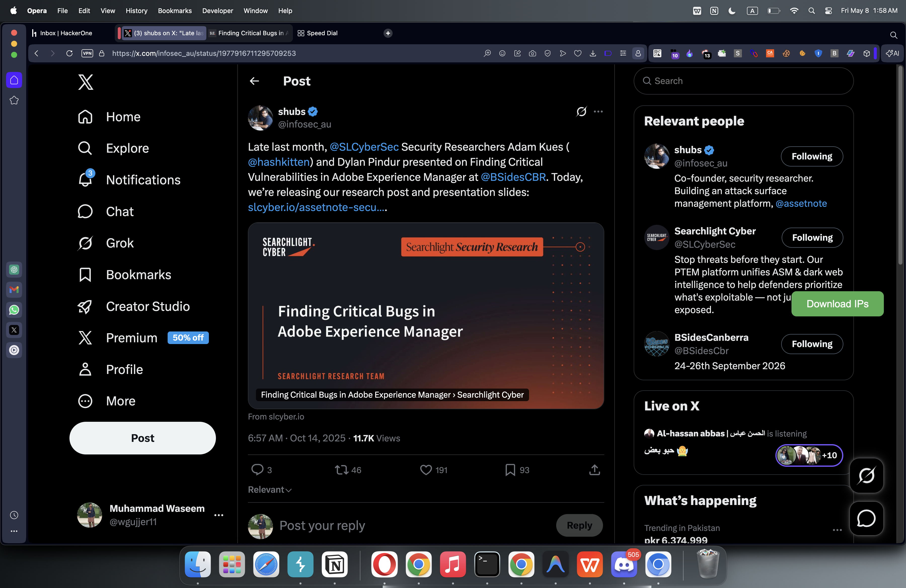The height and width of the screenshot is (588, 906).
Task: Open Bookmarks in the X sidebar
Action: click(124, 275)
